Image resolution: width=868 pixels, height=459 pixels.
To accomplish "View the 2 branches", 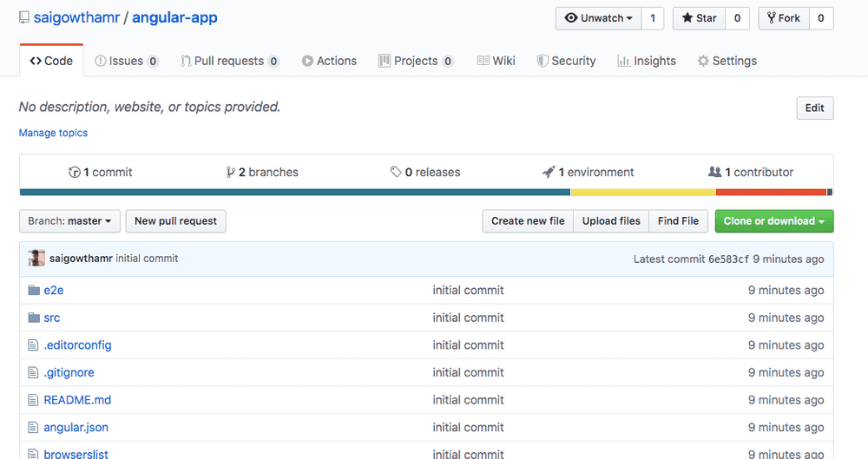I will (x=262, y=172).
